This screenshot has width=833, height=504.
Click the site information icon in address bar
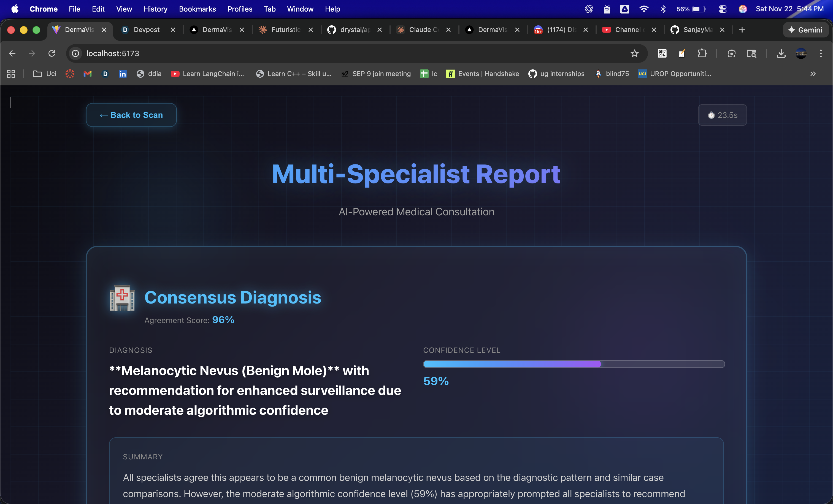pyautogui.click(x=76, y=53)
